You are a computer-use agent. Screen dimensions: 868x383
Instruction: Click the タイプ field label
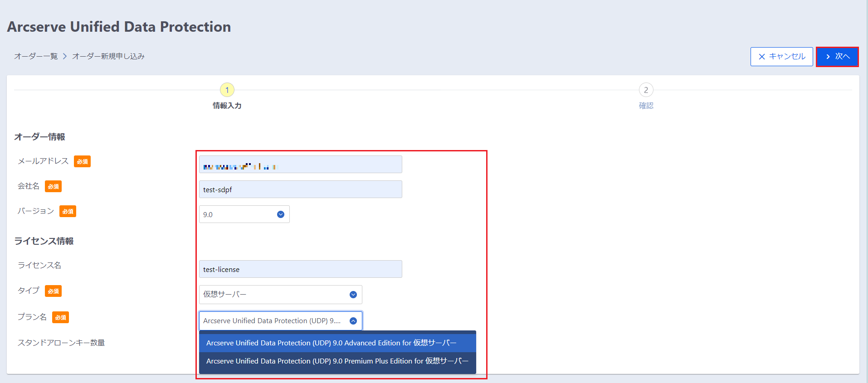coord(29,291)
